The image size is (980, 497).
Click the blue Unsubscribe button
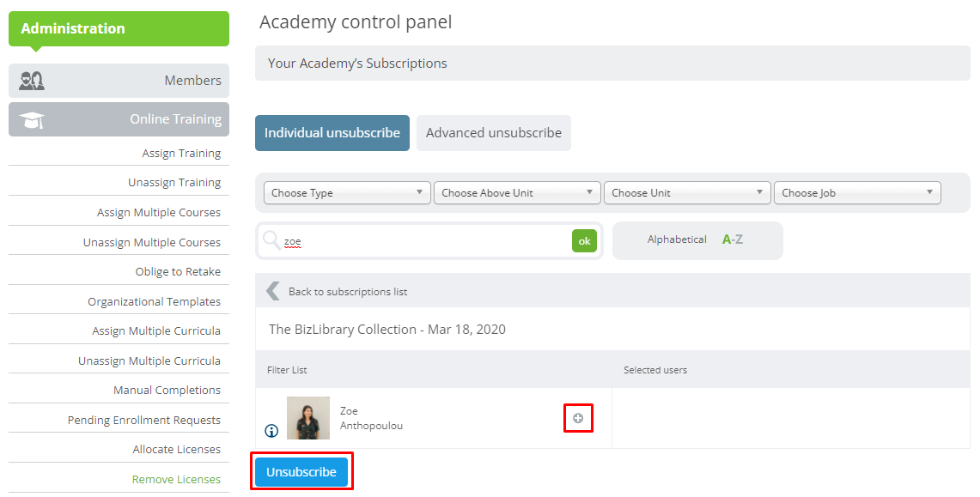[301, 472]
